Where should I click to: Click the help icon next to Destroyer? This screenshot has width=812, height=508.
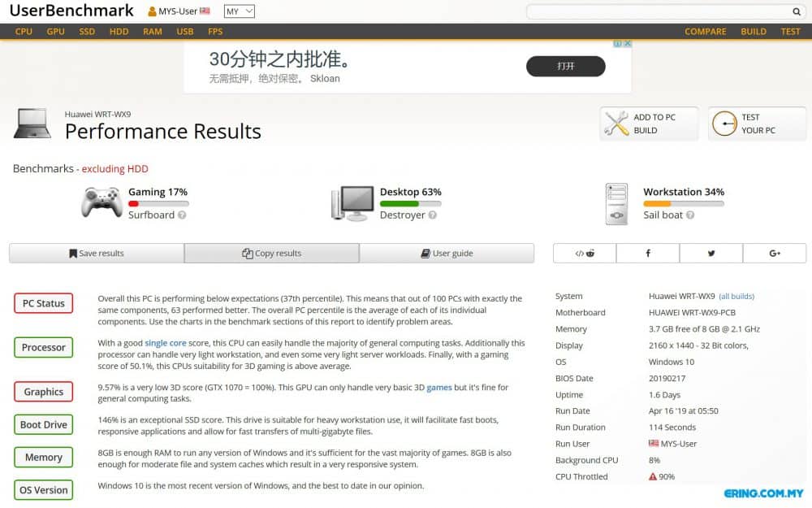coord(433,215)
